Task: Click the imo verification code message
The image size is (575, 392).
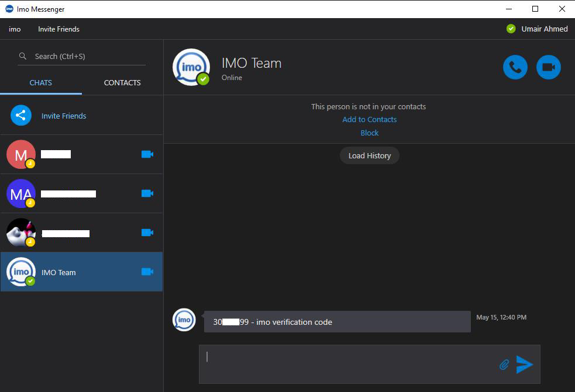Action: (338, 322)
